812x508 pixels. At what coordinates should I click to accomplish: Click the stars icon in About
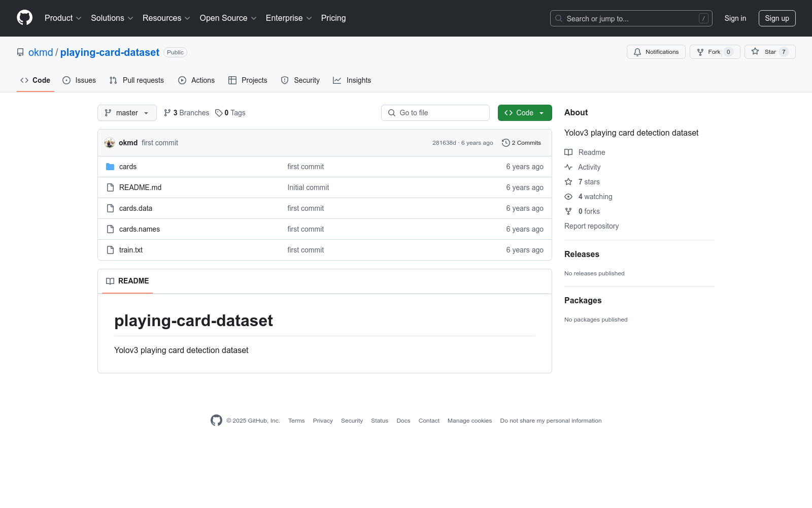[x=568, y=182]
